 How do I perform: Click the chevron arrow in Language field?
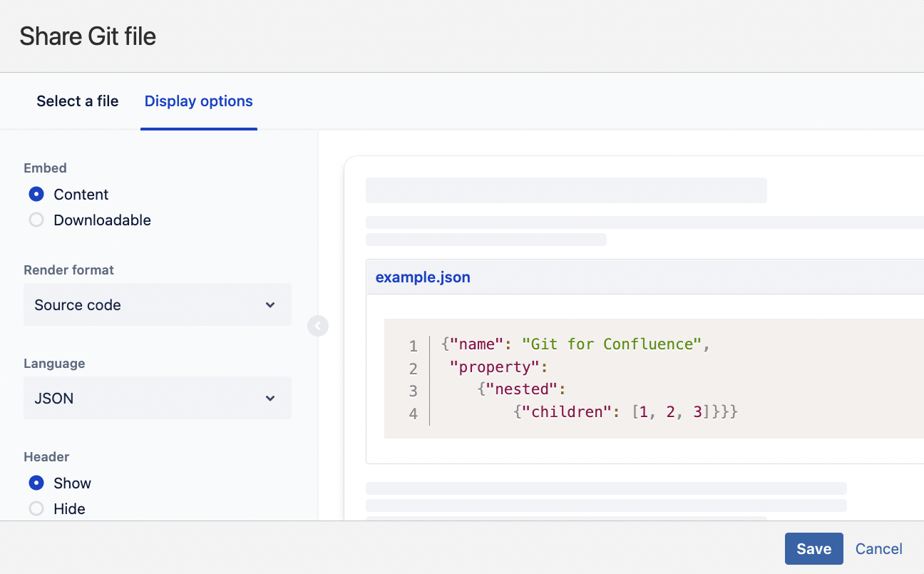(x=270, y=399)
